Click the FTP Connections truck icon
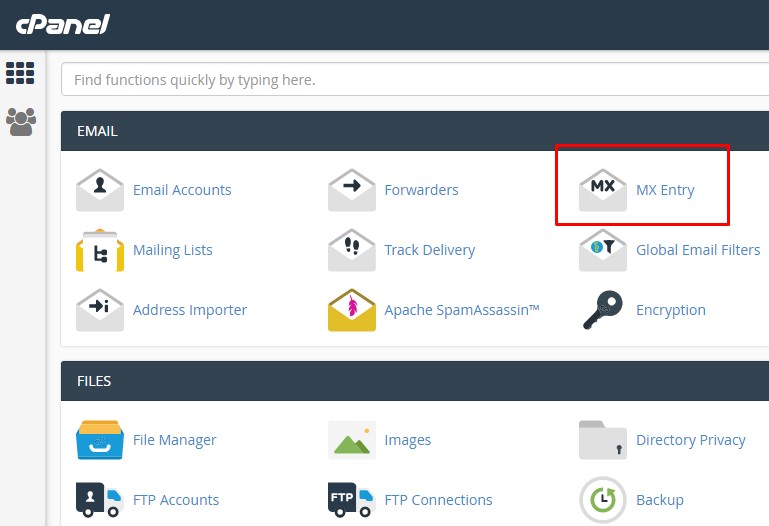Viewport: 769px width, 526px height. click(x=352, y=500)
